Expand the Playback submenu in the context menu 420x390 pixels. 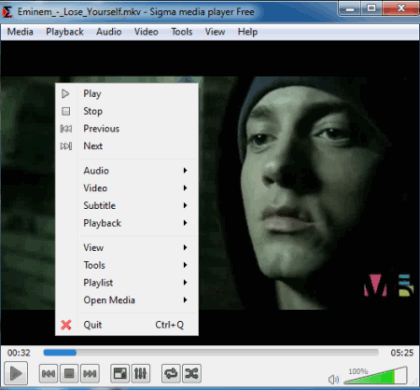click(x=127, y=223)
